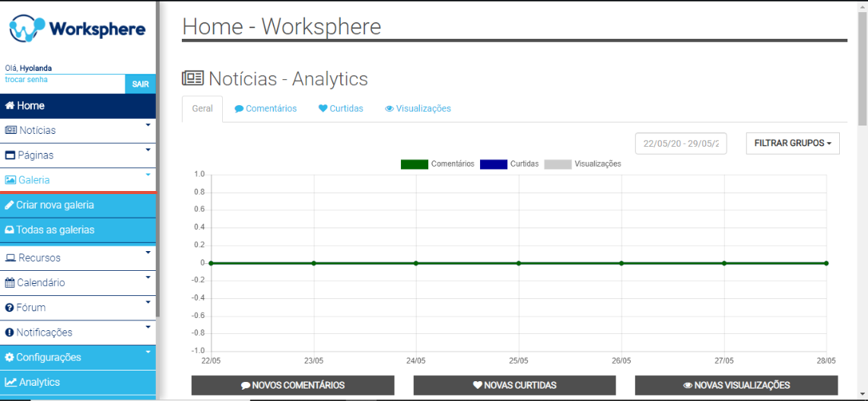Click the Worksphere logo
The height and width of the screenshot is (401, 868).
point(78,28)
